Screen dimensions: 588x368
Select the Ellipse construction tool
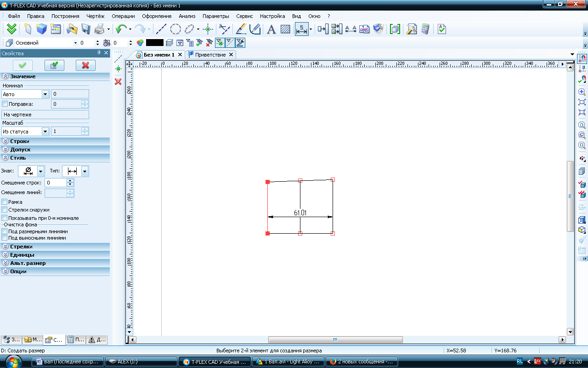189,29
